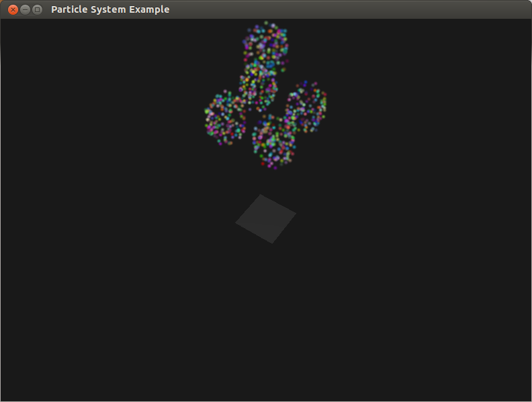Click the top corner of the gray plane

point(261,196)
